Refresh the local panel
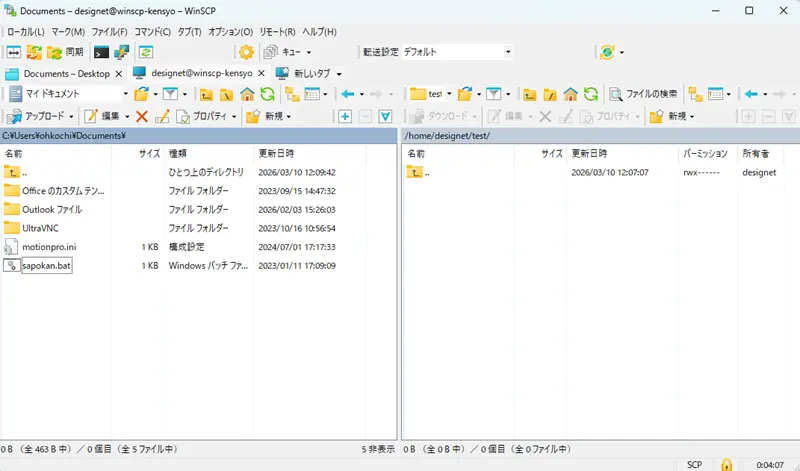Image resolution: width=800 pixels, height=471 pixels. click(x=267, y=94)
